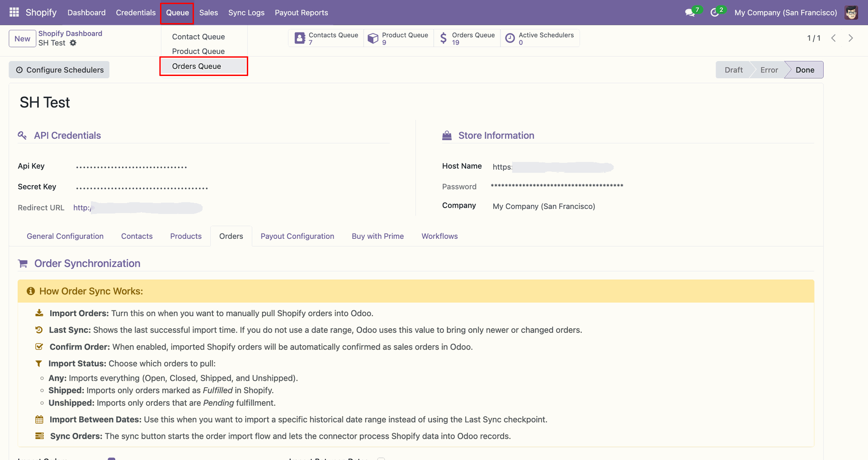Switch to Payout Configuration tab
868x460 pixels.
297,236
